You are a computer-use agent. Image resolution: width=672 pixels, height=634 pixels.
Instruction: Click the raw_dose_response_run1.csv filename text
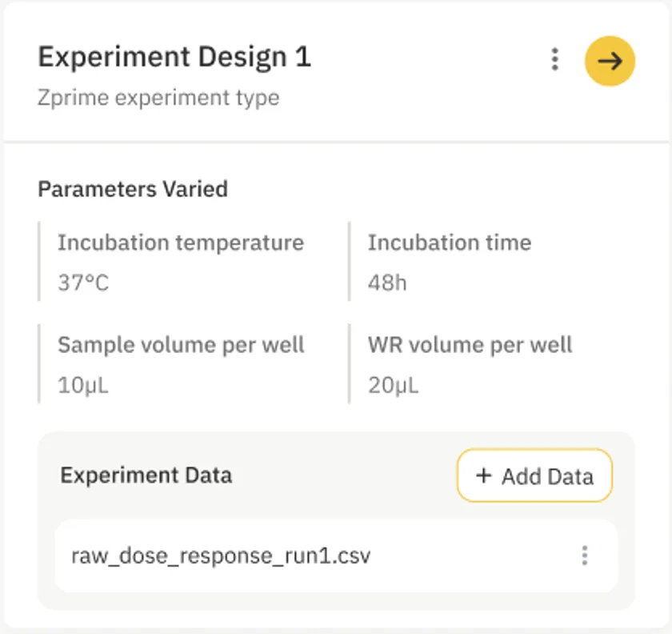[x=221, y=556]
